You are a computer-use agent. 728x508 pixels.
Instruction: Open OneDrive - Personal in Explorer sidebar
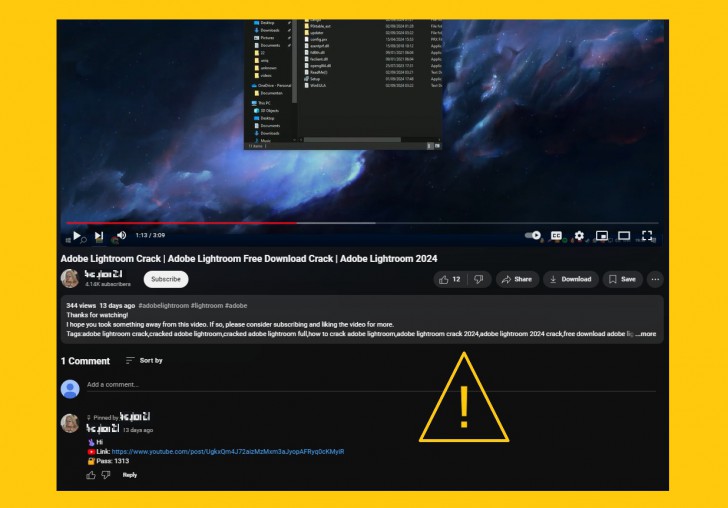coord(271,86)
